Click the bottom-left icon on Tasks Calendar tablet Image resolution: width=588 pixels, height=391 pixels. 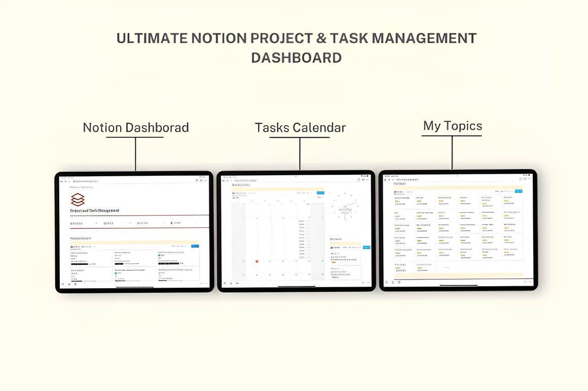tap(225, 283)
